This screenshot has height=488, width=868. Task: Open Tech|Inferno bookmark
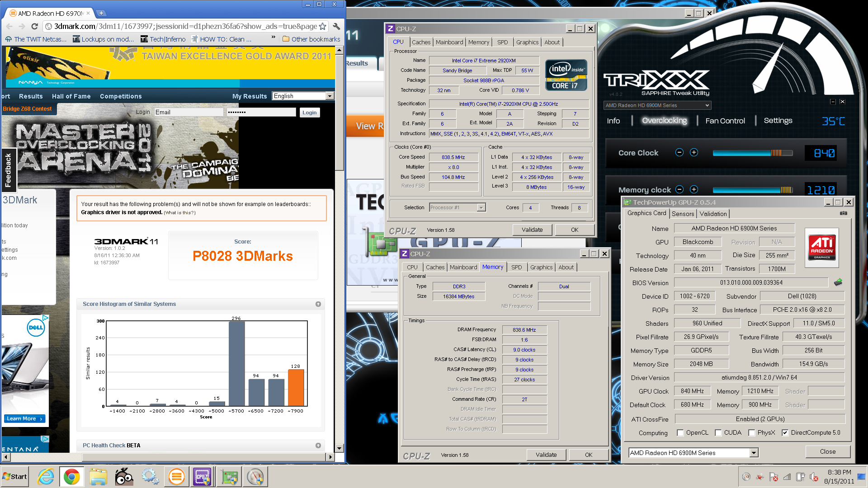(163, 39)
